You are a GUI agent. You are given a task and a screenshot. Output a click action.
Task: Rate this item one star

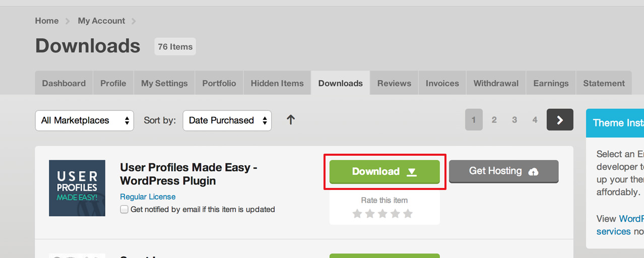[x=357, y=214]
